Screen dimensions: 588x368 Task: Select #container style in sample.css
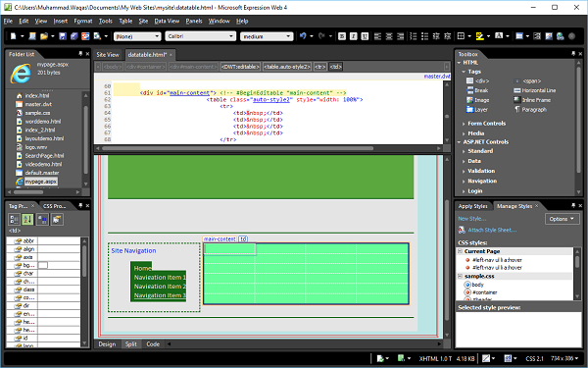pos(484,292)
